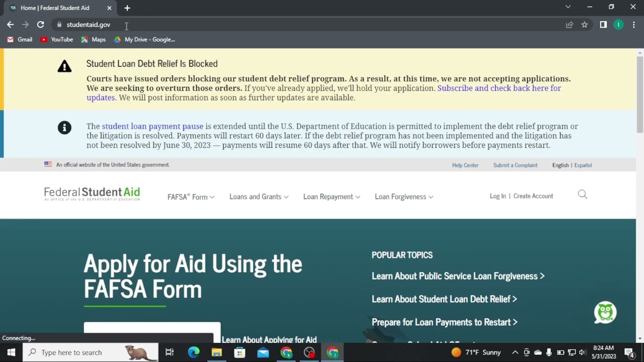Expand the Loan Repayment menu
Image resolution: width=644 pixels, height=362 pixels.
coord(332,197)
